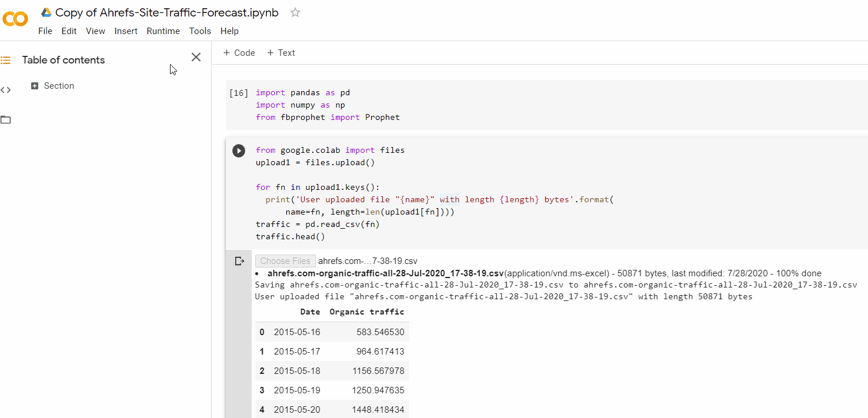Open the Files folder sidebar icon
The width and height of the screenshot is (868, 418).
pos(6,120)
